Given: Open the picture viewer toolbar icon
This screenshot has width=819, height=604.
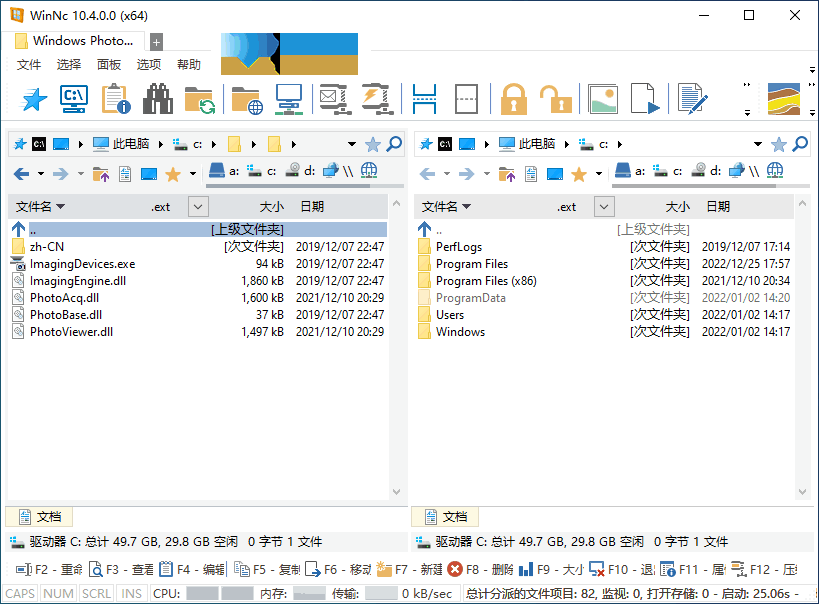Looking at the screenshot, I should click(603, 99).
